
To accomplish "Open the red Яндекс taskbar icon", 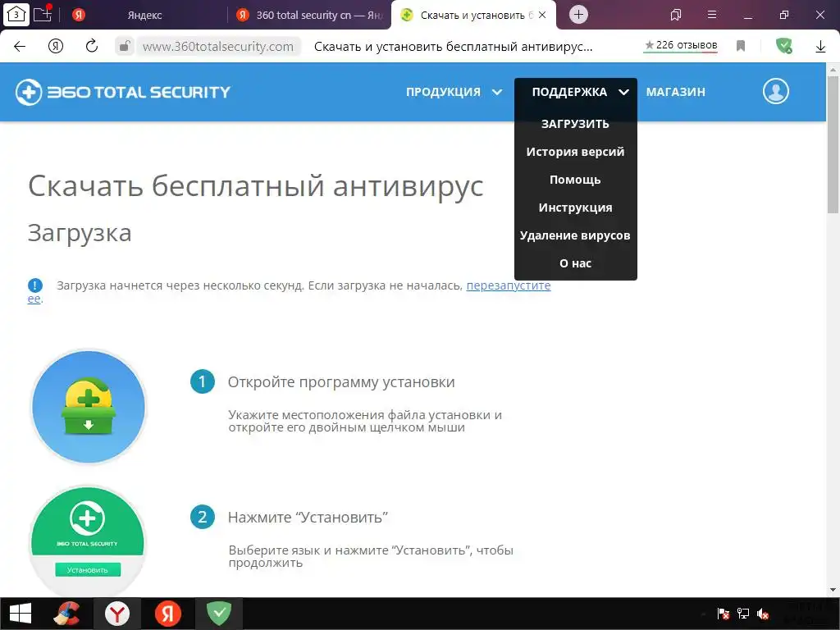I will click(168, 614).
